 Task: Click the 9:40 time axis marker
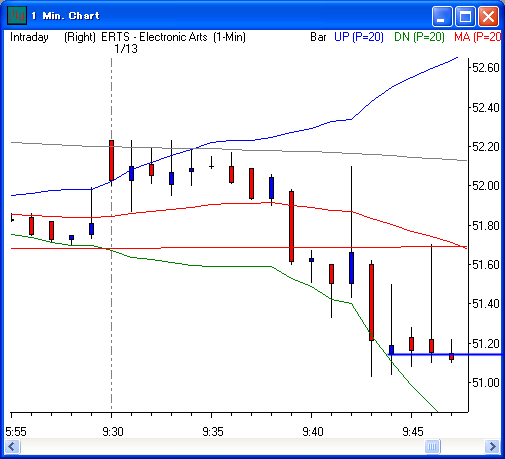(313, 432)
